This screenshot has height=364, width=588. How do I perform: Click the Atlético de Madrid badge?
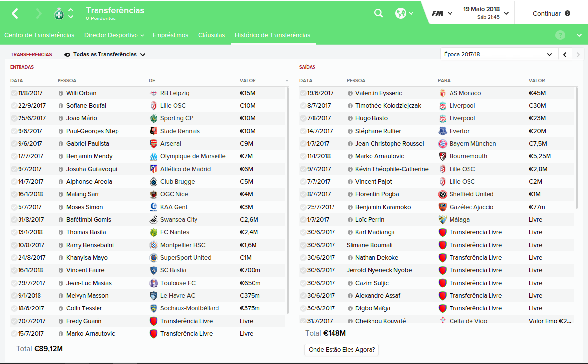(154, 169)
